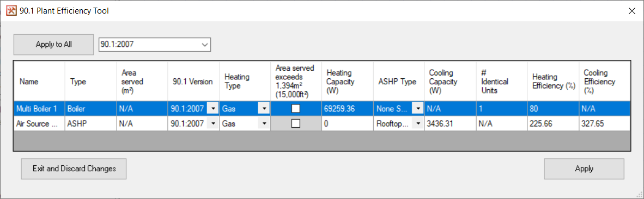Image resolution: width=644 pixels, height=199 pixels.
Task: Open 90.1 Version dropdown for Air Source row
Action: tap(213, 123)
